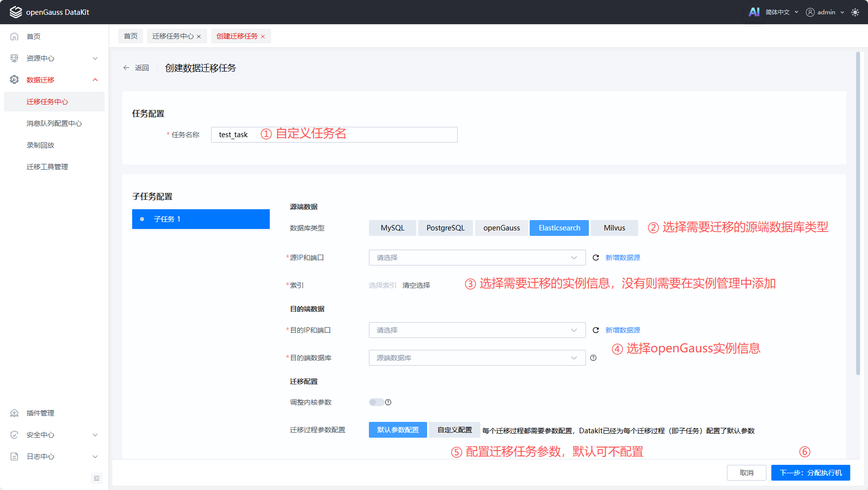Click the log center document icon
The width and height of the screenshot is (868, 490).
14,456
